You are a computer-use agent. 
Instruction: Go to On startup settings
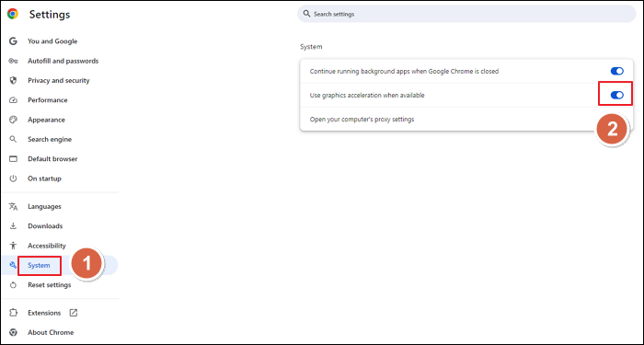click(x=44, y=178)
